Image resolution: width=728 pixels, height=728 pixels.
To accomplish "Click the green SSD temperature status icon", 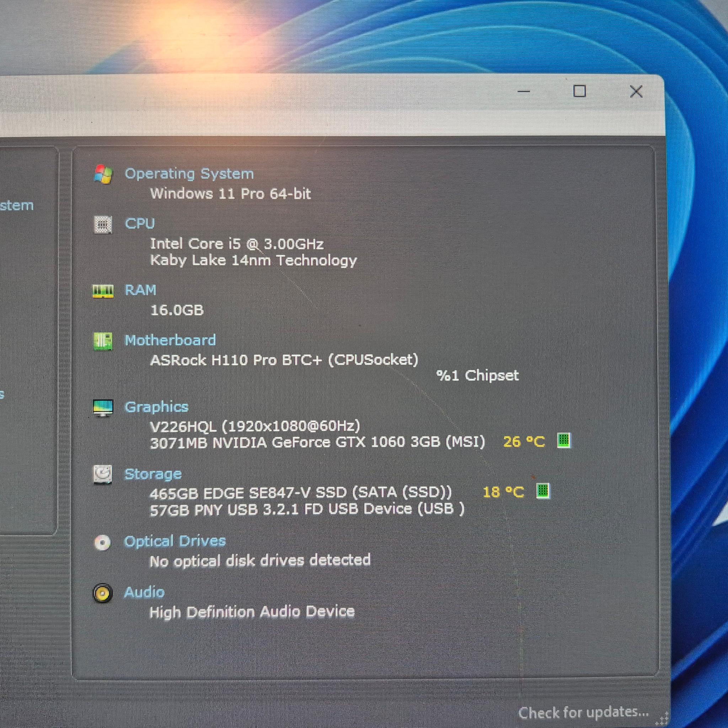I will coord(543,491).
